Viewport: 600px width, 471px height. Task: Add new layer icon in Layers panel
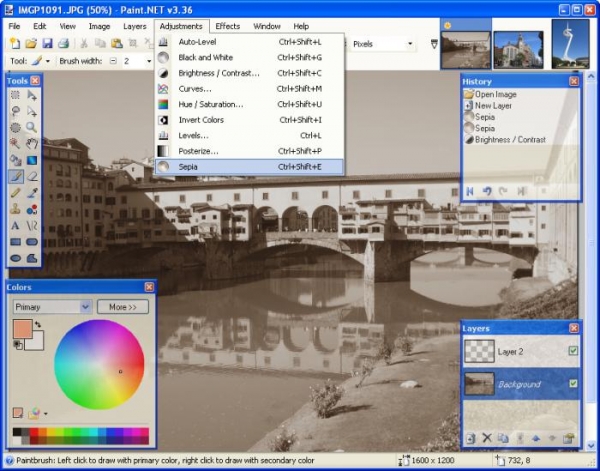point(470,438)
